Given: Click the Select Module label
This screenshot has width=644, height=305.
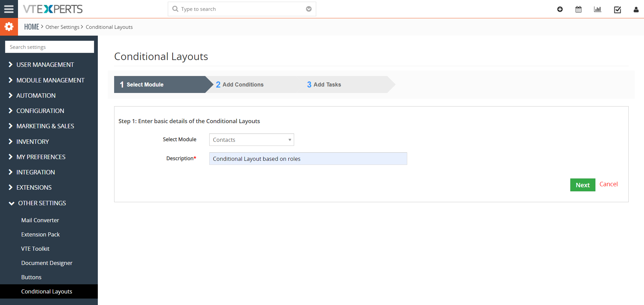Looking at the screenshot, I should 179,139.
